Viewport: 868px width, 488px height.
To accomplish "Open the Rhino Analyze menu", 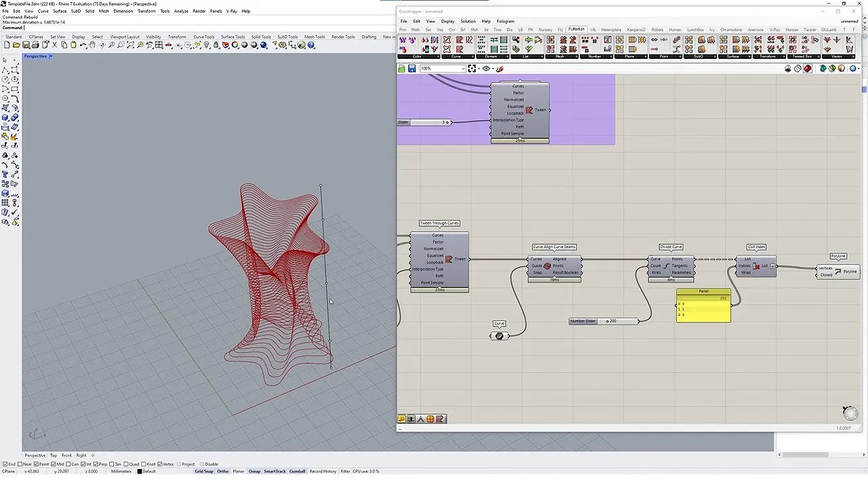I will pos(181,11).
